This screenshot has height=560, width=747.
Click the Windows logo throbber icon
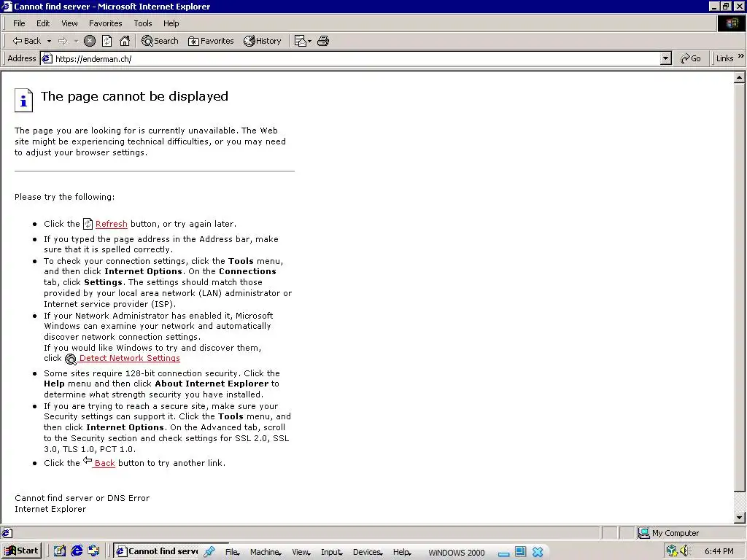click(731, 23)
